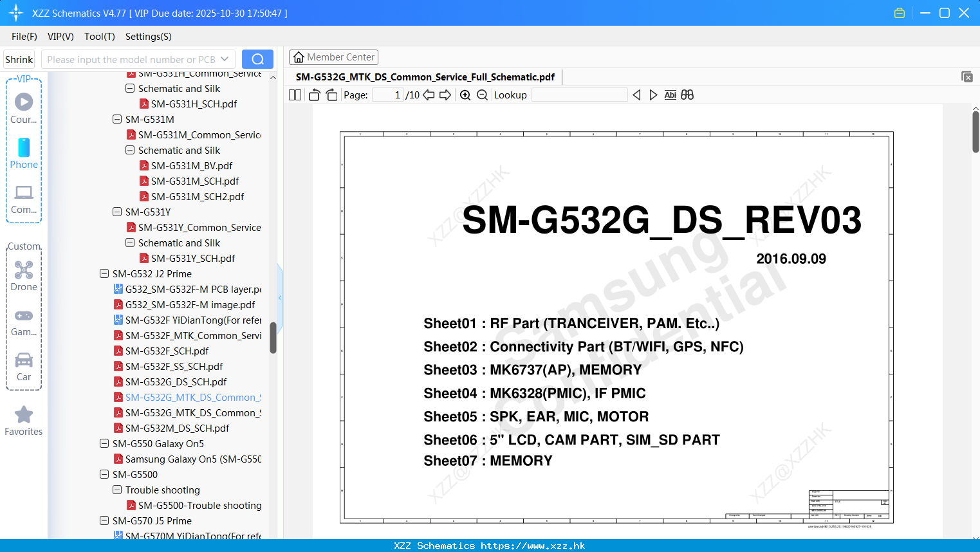Collapse the SM-G531M node
This screenshot has height=552, width=980.
tap(117, 119)
